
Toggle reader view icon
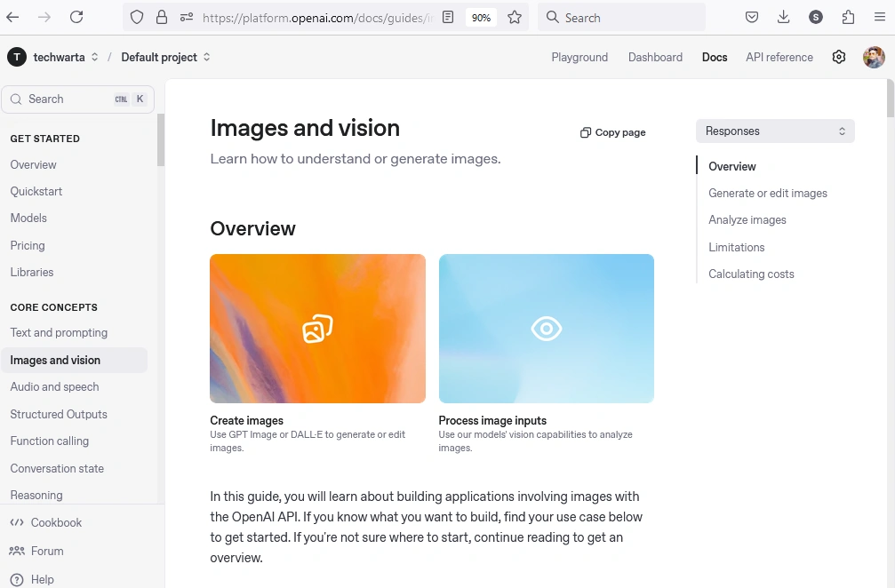(448, 17)
